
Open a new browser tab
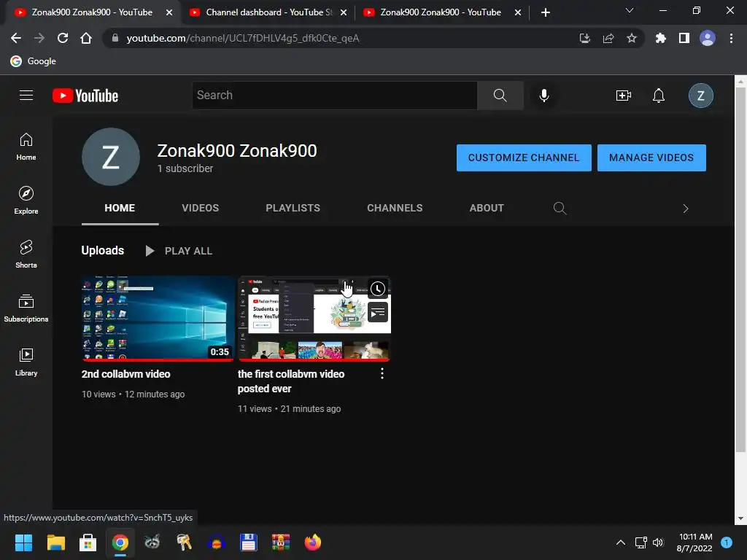(x=546, y=12)
